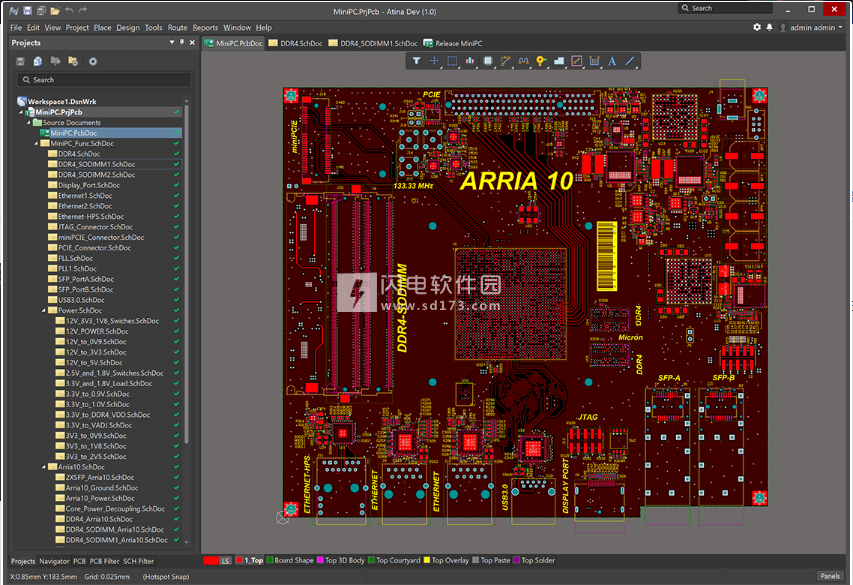Open the Projects panel dropdown arrow
Screen dimensions: 853x585
(172, 42)
